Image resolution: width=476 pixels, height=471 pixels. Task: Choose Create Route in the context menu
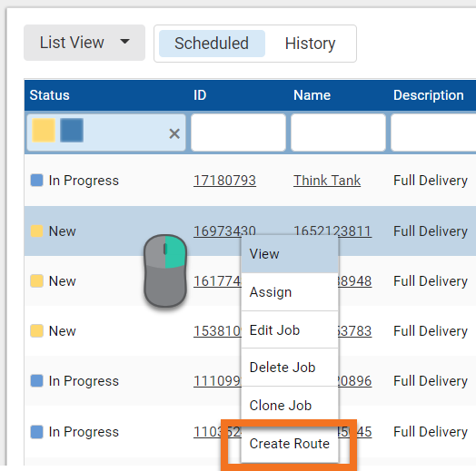coord(290,444)
